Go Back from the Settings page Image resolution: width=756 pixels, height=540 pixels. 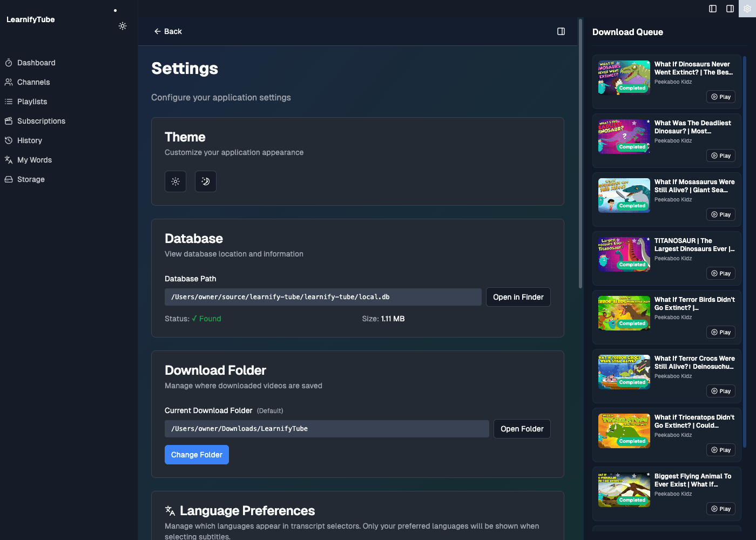point(168,31)
